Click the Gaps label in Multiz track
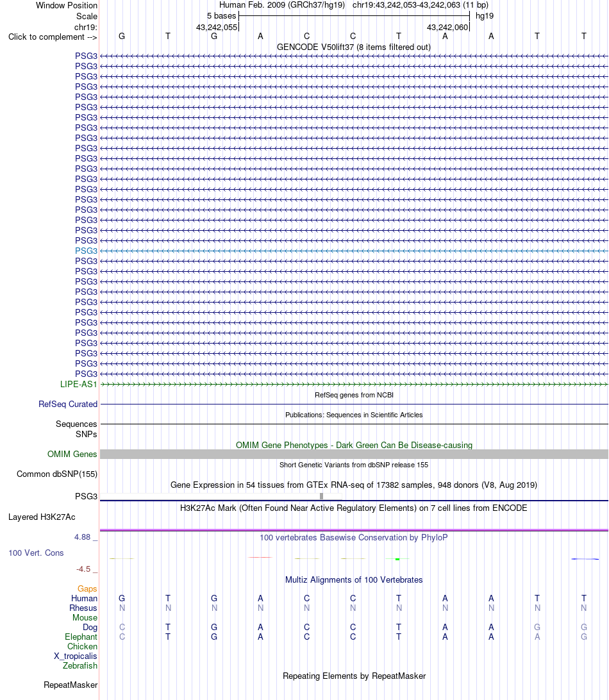This screenshot has height=700, width=609. pos(87,589)
